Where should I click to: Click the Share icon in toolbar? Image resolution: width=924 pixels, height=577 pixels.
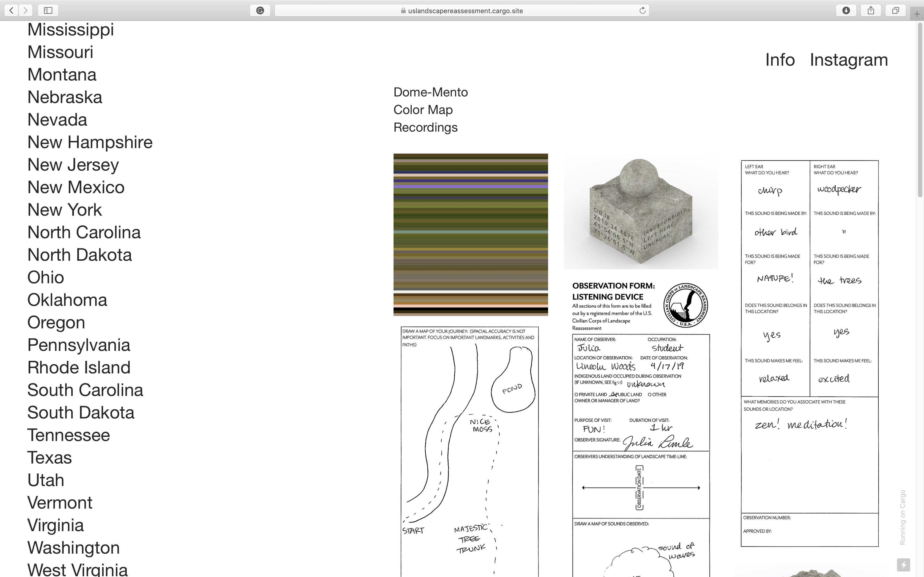871,10
